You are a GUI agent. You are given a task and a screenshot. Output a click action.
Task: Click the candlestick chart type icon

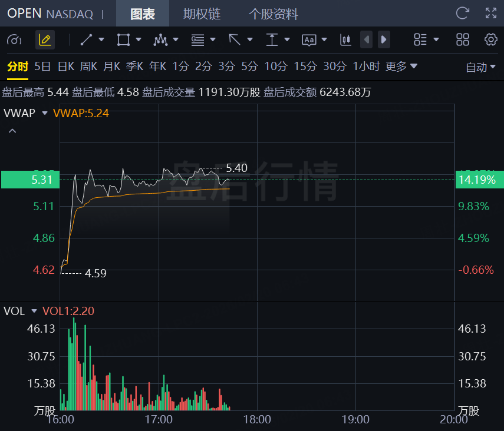pyautogui.click(x=345, y=40)
